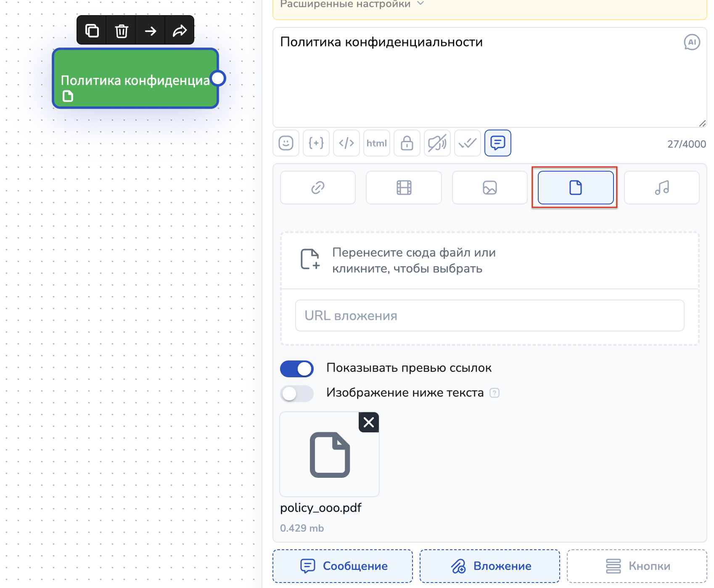
Task: Click the share forward arrow icon
Action: [x=180, y=31]
